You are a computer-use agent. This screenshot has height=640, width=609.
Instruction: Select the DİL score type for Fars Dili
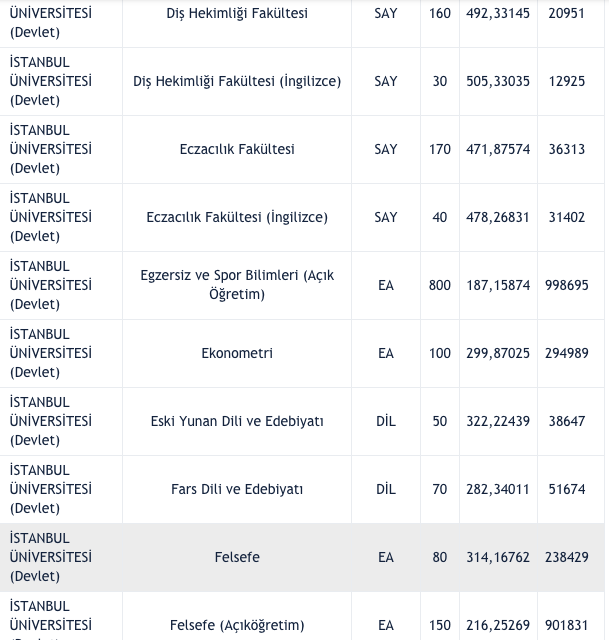[386, 489]
